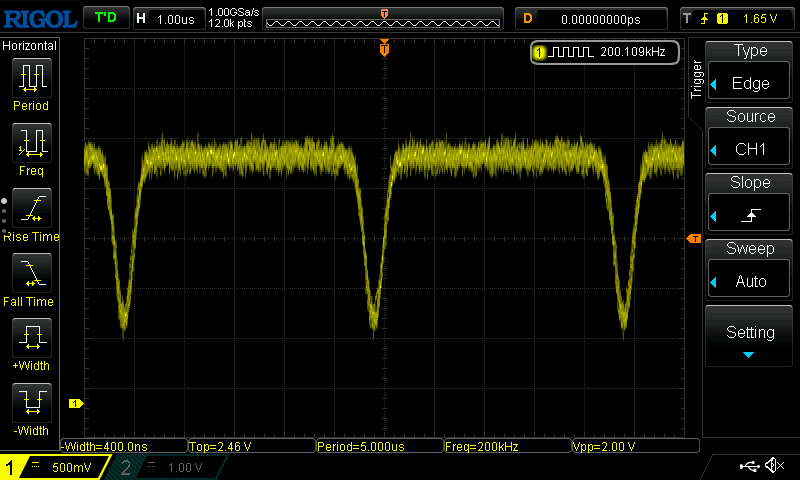The image size is (800, 480).
Task: Click the frequency counter square wave icon
Action: [571, 52]
